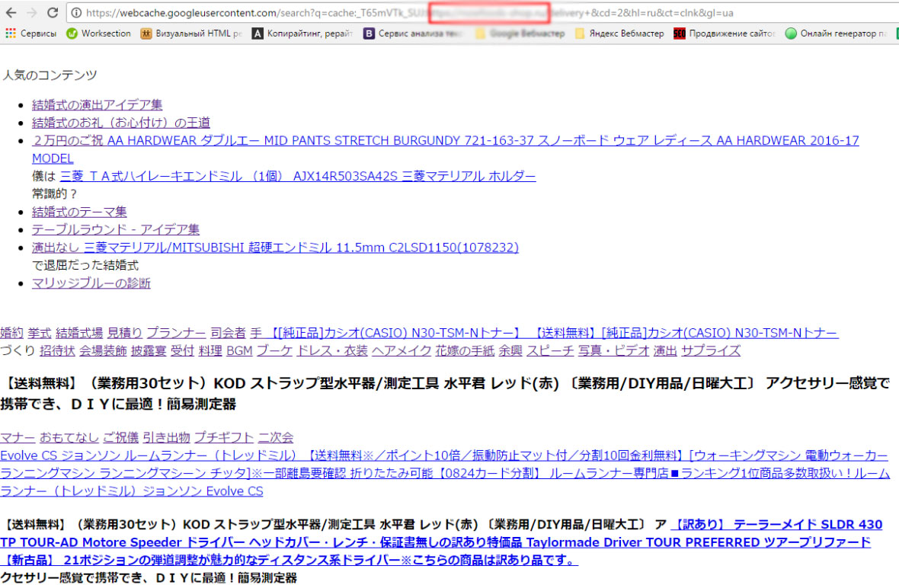Open the 三菱 ＴＡ式ハイレーキエンドミル link
The image size is (899, 588).
[298, 176]
